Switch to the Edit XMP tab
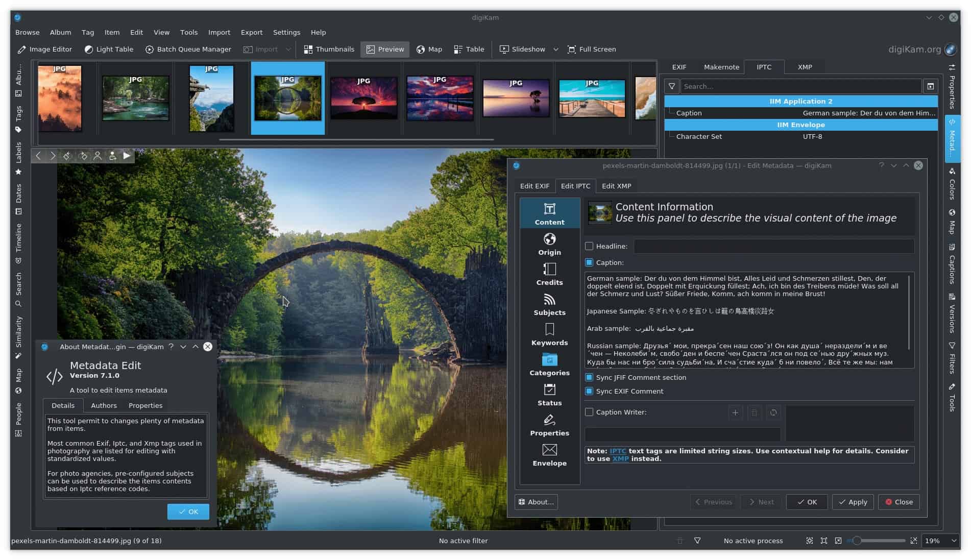Screen dimensions: 971x560 [616, 186]
